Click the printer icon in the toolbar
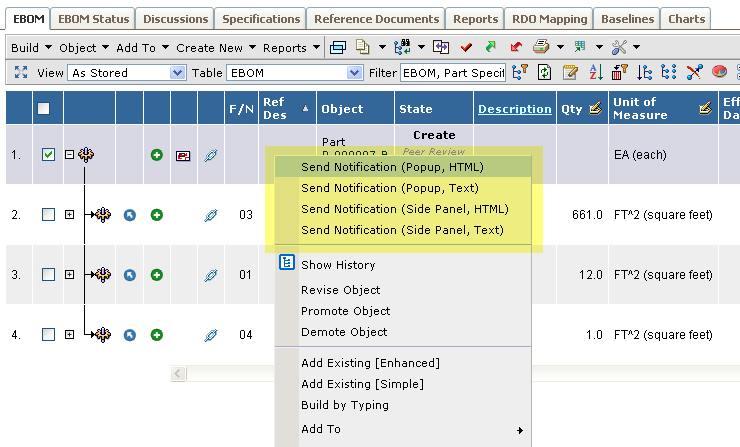This screenshot has width=740, height=447. pos(540,47)
